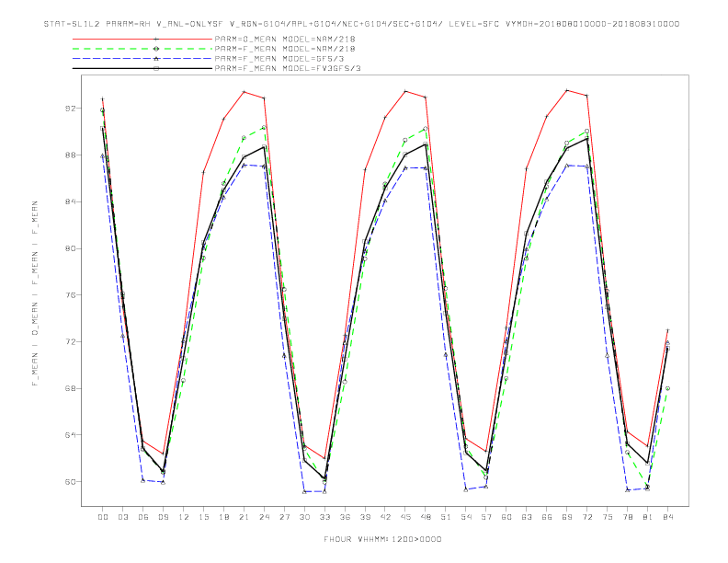Click forecast hour 57 on x-axis

pyautogui.click(x=486, y=517)
